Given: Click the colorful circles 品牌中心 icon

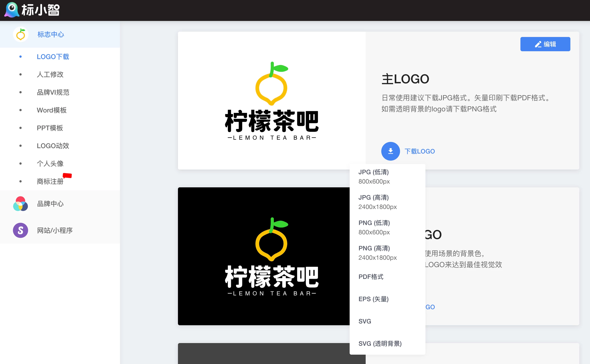Looking at the screenshot, I should (x=21, y=204).
